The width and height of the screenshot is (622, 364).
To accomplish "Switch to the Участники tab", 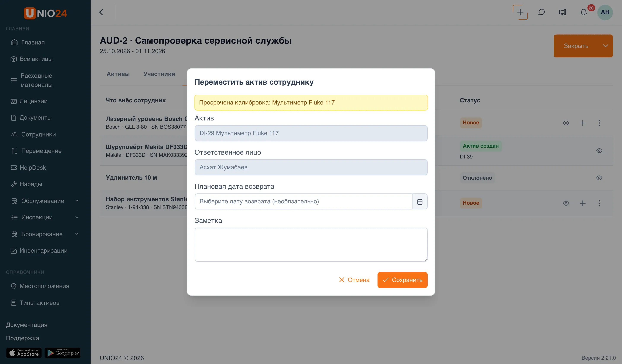I will point(159,74).
